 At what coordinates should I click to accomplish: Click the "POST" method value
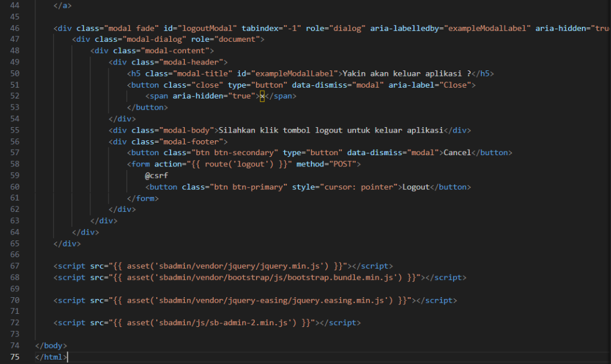[x=342, y=164]
